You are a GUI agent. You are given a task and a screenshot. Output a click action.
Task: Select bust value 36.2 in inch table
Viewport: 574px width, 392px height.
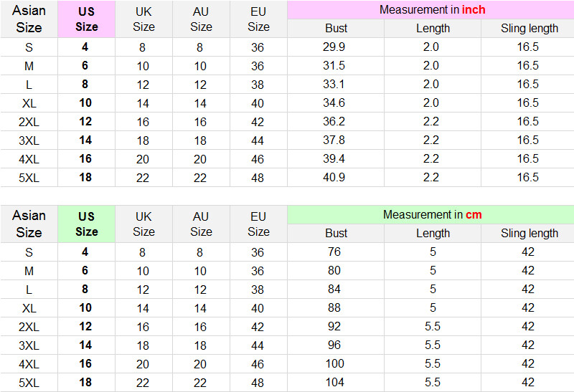(334, 121)
